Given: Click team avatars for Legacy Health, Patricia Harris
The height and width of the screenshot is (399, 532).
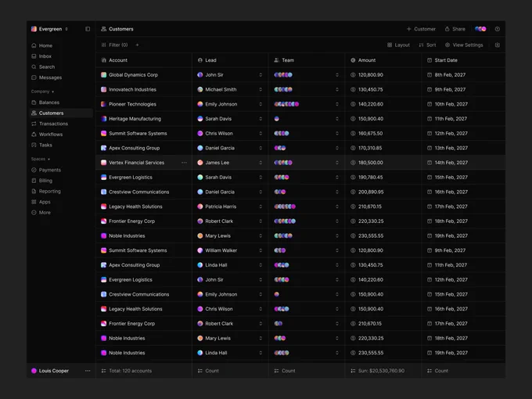Looking at the screenshot, I should coord(285,207).
